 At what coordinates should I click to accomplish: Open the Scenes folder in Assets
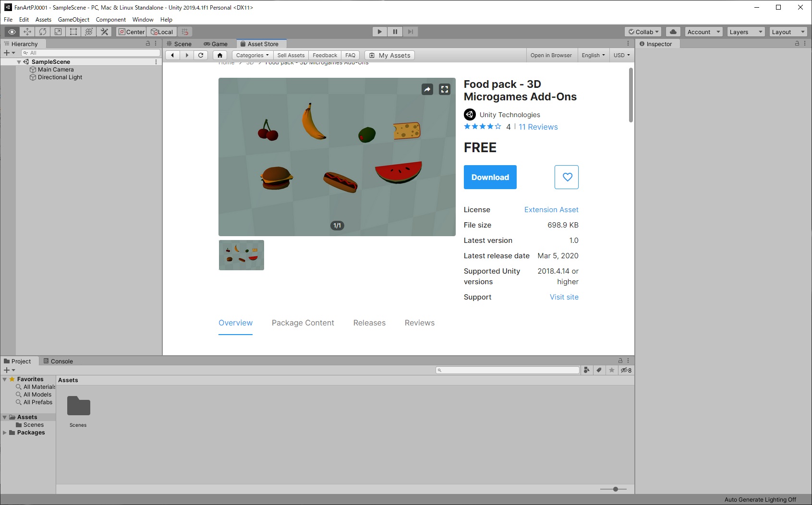click(x=78, y=411)
